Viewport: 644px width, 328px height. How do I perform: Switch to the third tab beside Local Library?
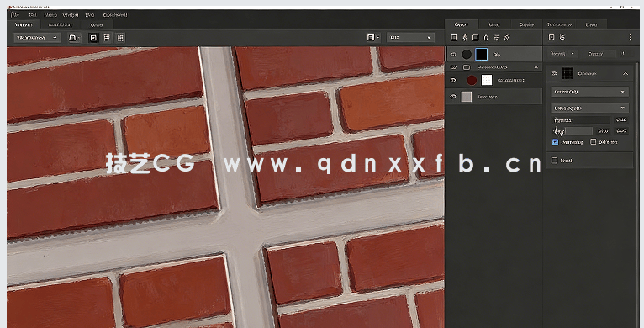point(97,24)
